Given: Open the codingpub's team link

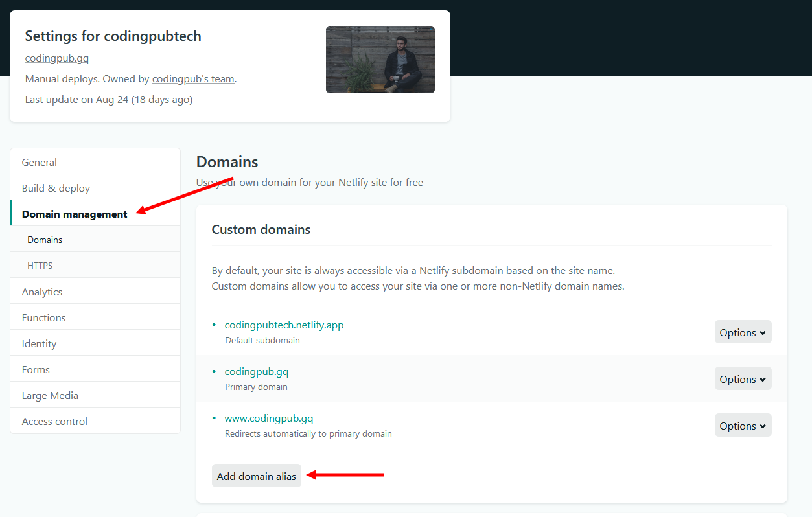Looking at the screenshot, I should pyautogui.click(x=193, y=79).
